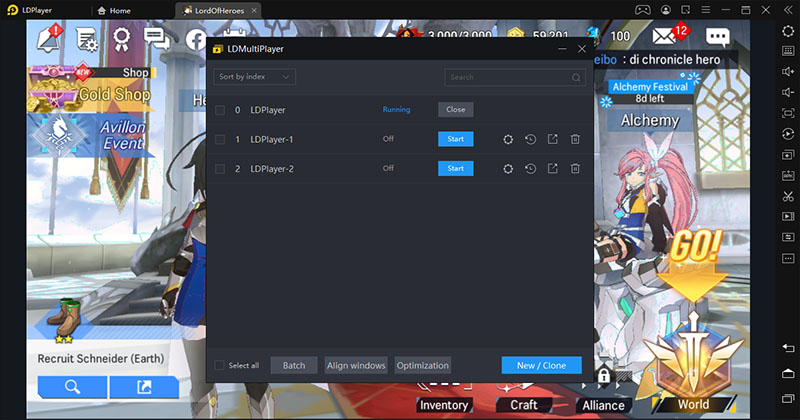
Task: Open in-game mail envelope icon
Action: 664,36
